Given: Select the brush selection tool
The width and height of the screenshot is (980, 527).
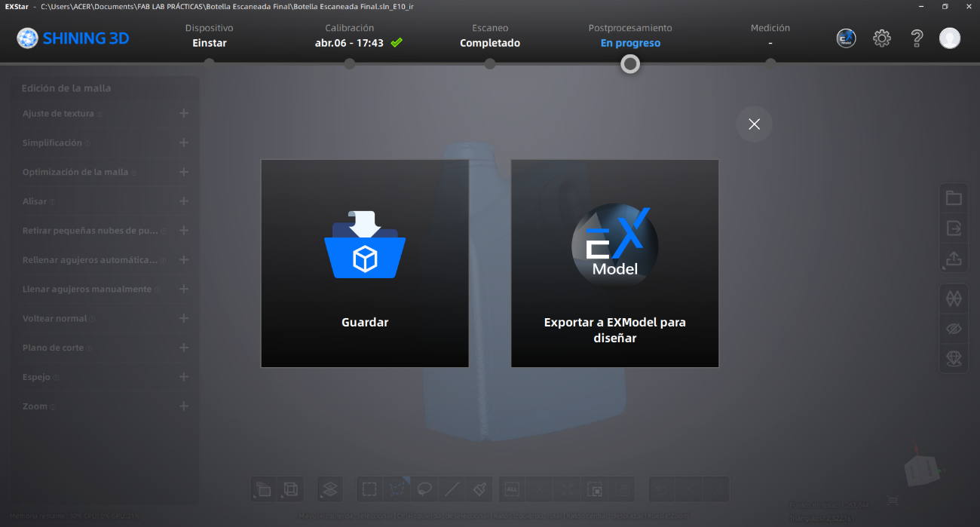Looking at the screenshot, I should (479, 489).
